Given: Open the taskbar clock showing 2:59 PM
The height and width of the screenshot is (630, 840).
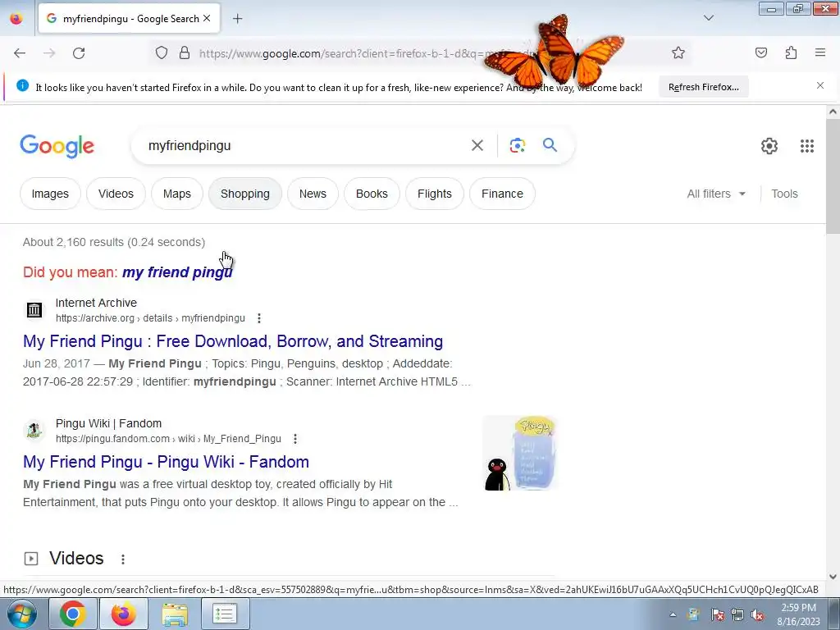Looking at the screenshot, I should pos(798,614).
